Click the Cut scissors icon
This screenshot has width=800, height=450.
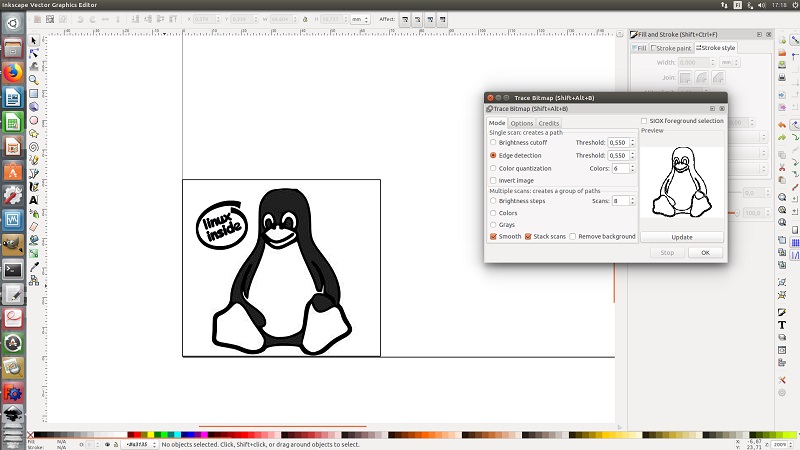tap(782, 167)
